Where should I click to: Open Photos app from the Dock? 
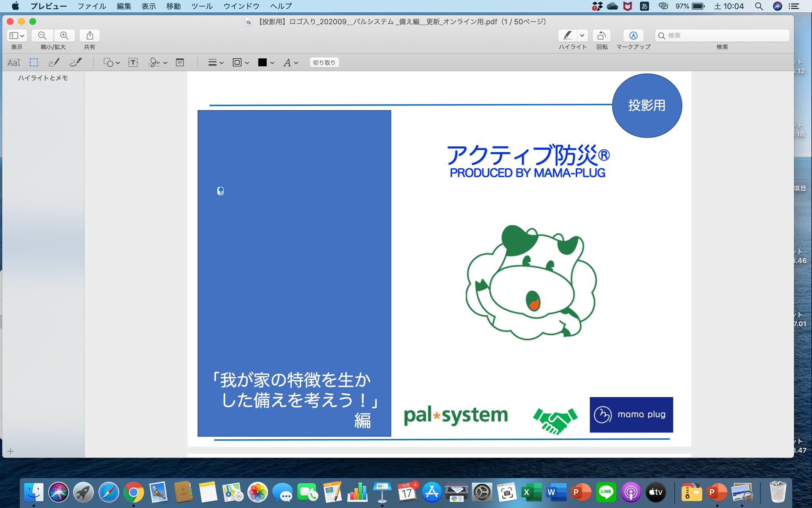[x=258, y=493]
